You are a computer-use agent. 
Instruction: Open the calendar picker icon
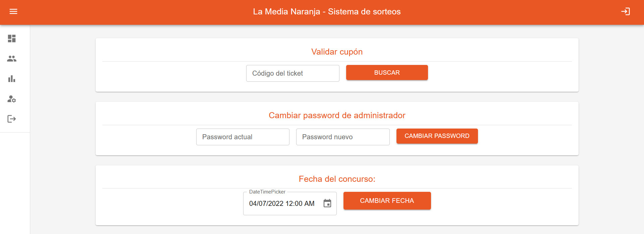(327, 203)
